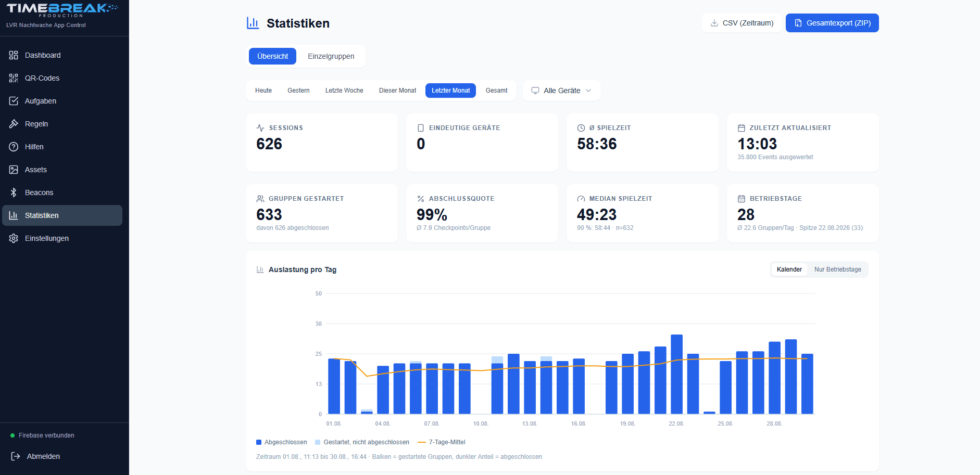
Task: Click the bar chart icon beside Statistiken heading
Action: 253,23
